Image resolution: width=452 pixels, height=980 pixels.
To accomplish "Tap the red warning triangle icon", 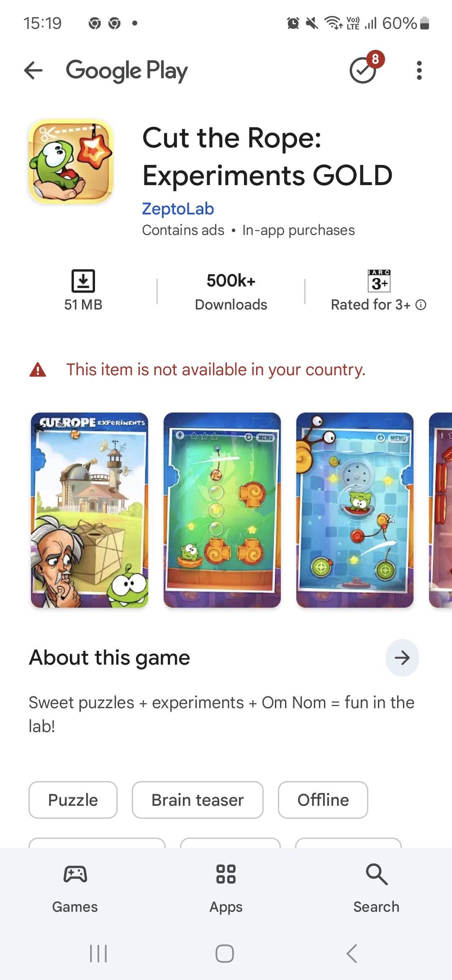I will [38, 370].
